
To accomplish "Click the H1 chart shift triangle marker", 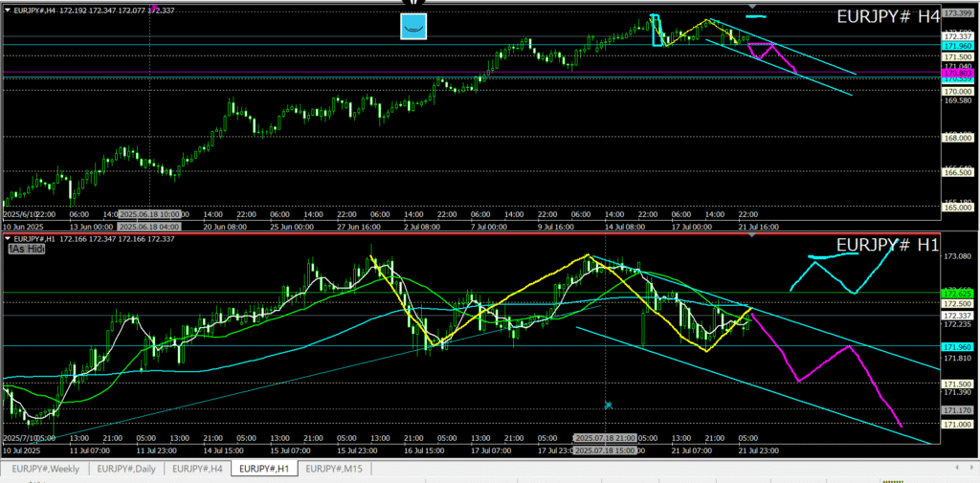I will [752, 236].
